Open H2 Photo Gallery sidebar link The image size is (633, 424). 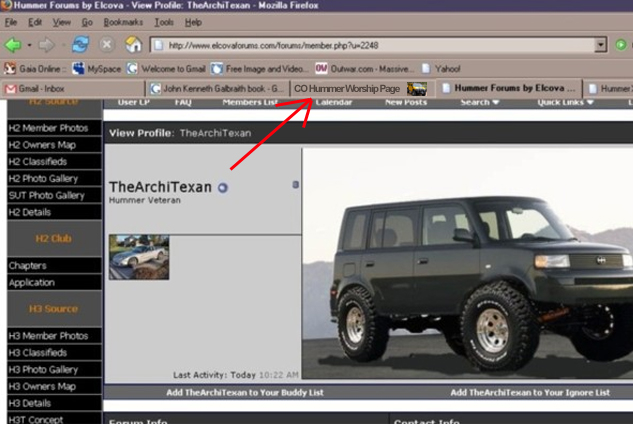54,179
